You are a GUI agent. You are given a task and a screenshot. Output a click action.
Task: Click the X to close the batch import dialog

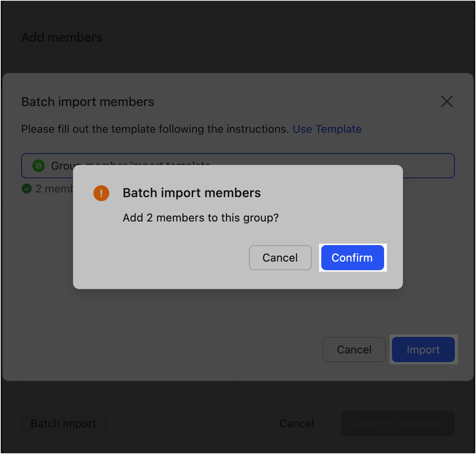tap(447, 101)
